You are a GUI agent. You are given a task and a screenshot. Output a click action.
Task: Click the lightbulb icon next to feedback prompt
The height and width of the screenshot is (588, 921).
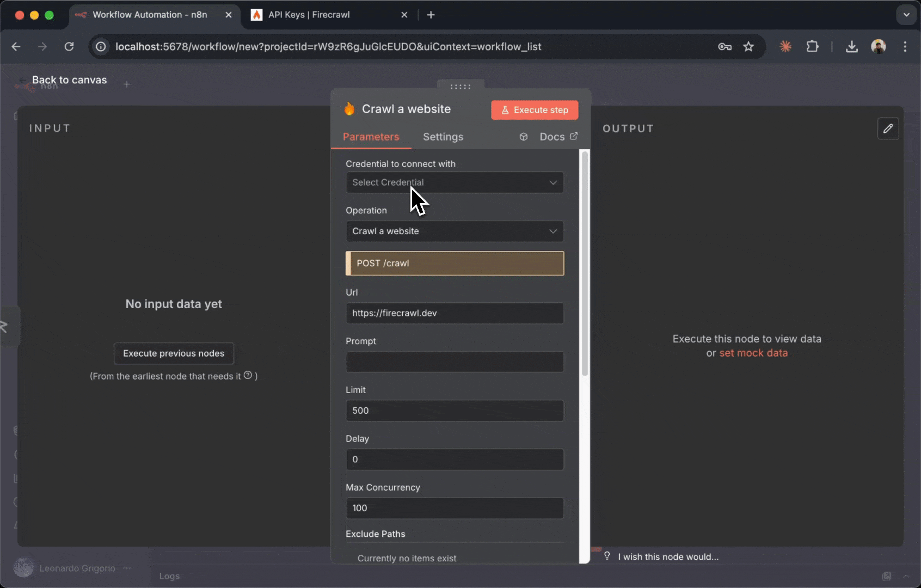[x=607, y=556]
